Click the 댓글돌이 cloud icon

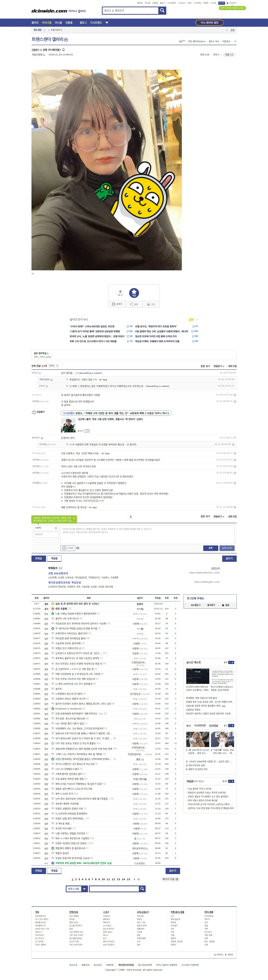34,412
